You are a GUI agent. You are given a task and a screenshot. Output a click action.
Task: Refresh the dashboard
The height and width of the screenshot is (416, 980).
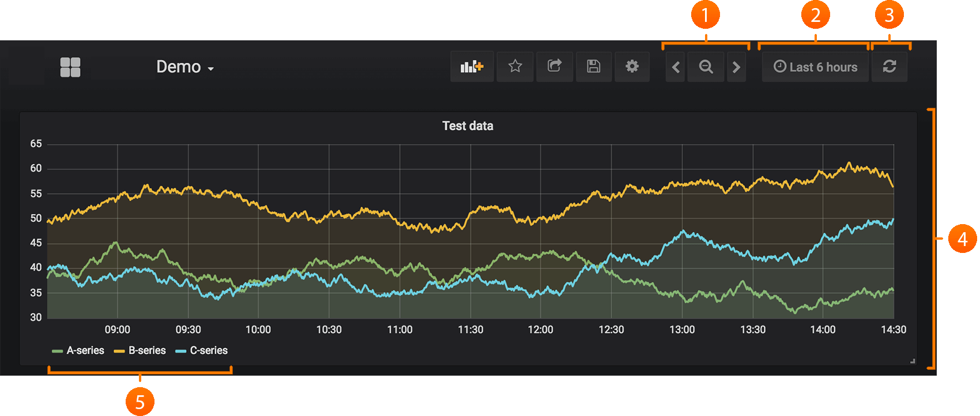[x=889, y=67]
